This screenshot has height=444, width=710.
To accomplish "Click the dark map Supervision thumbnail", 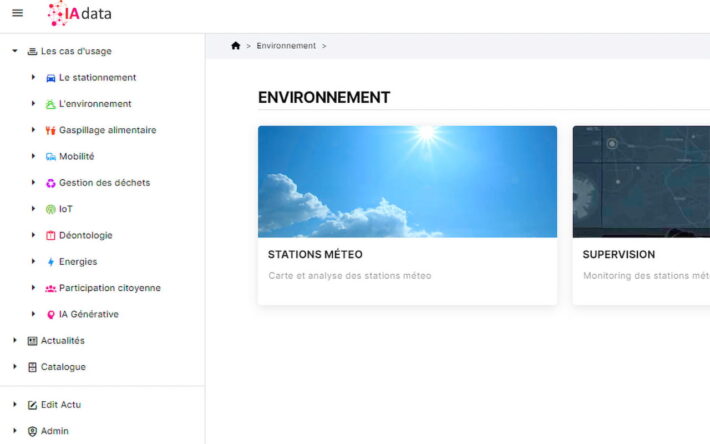I will click(x=641, y=181).
